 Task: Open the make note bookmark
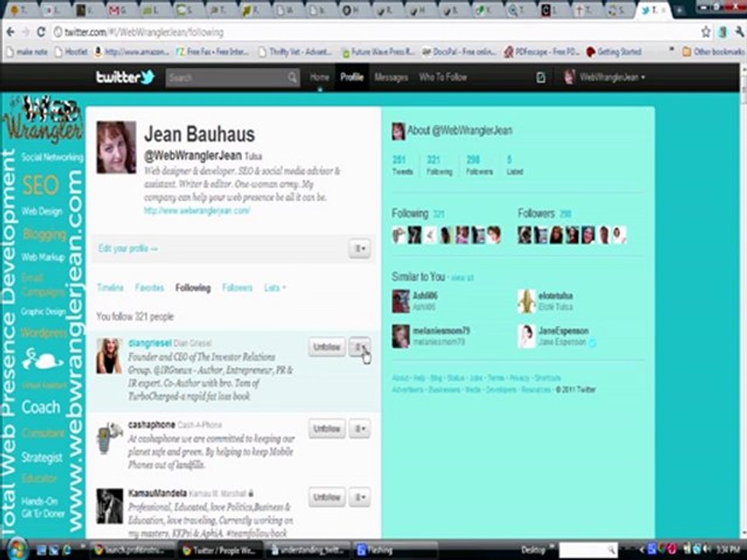tap(27, 51)
